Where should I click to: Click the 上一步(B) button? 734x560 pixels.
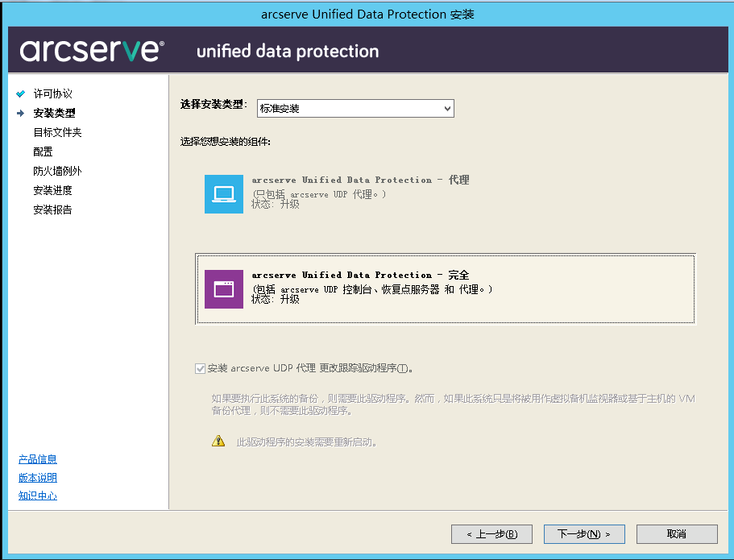point(491,533)
